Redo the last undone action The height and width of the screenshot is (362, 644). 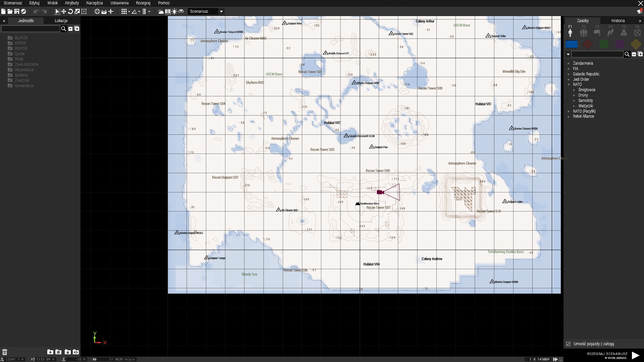tap(44, 11)
